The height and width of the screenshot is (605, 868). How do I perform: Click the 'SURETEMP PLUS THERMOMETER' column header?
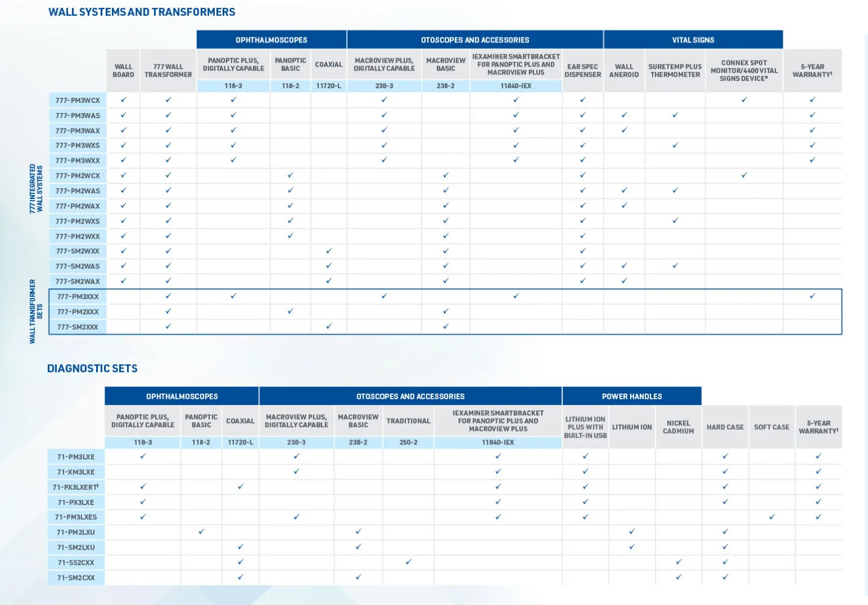tap(675, 71)
